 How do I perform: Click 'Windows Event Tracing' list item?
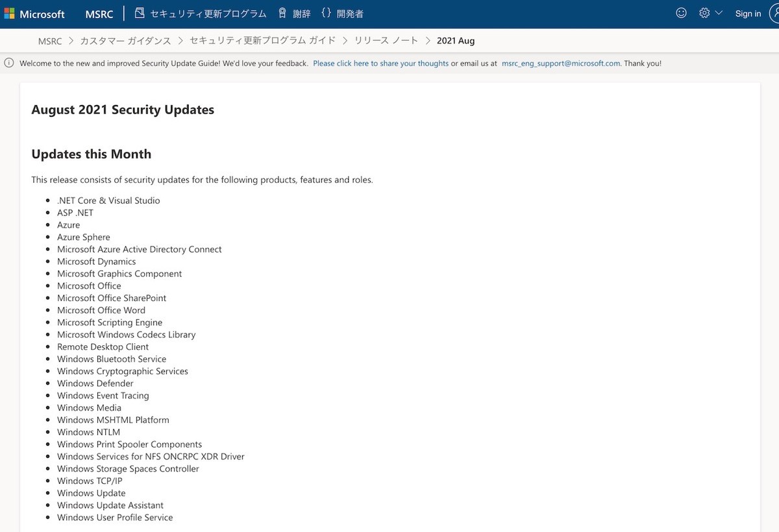point(103,396)
